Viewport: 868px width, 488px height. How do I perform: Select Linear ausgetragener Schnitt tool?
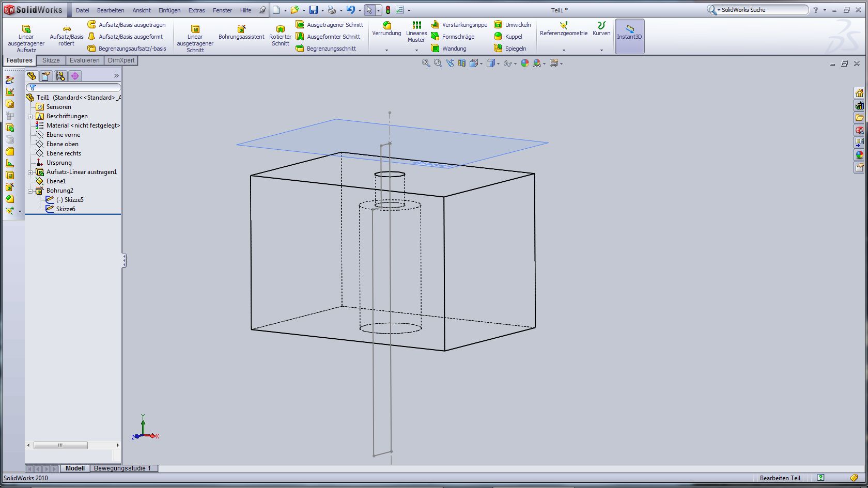[x=195, y=38]
